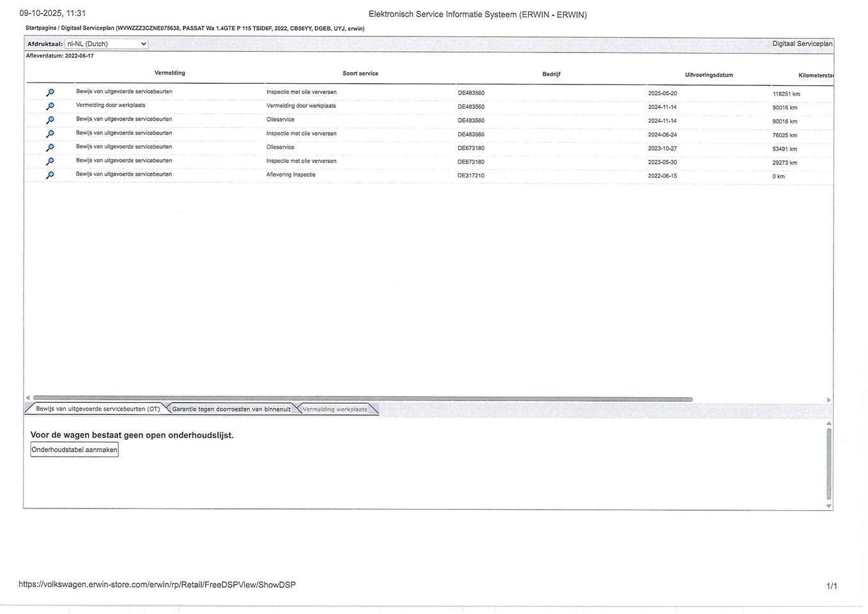868x614 pixels.
Task: Switch to Garantie tegen doorroesten van binnenuit tab
Action: 231,409
